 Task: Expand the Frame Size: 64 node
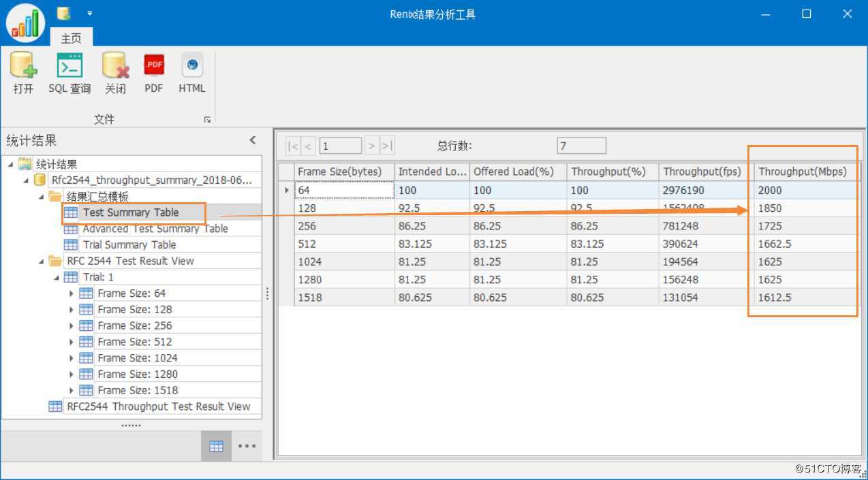72,293
